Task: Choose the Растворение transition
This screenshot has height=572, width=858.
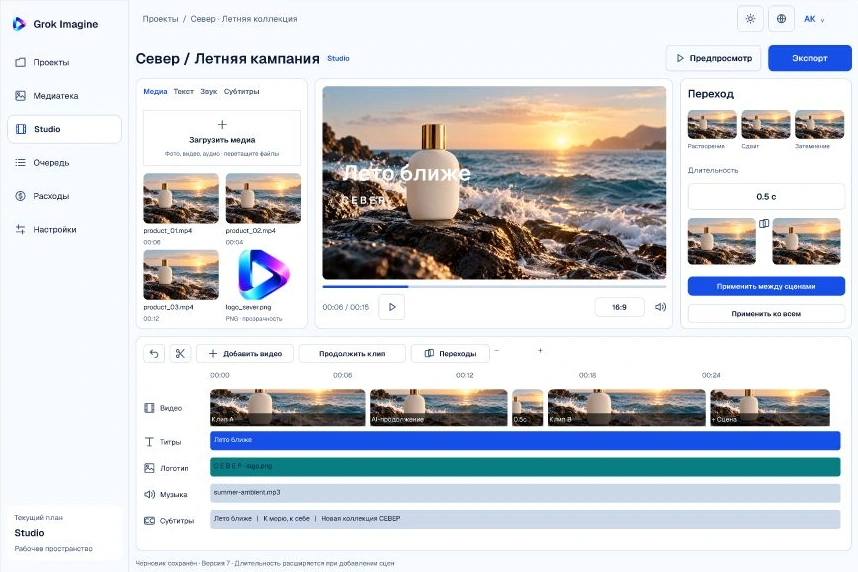Action: [x=712, y=125]
